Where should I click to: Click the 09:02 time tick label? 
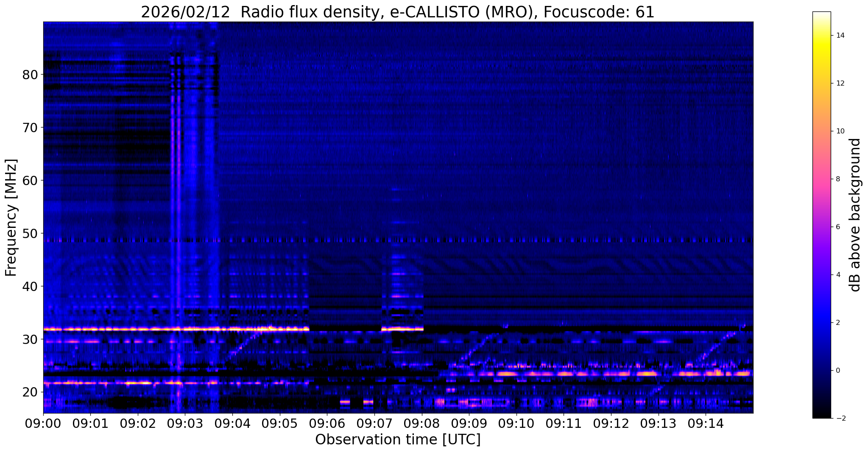(138, 424)
